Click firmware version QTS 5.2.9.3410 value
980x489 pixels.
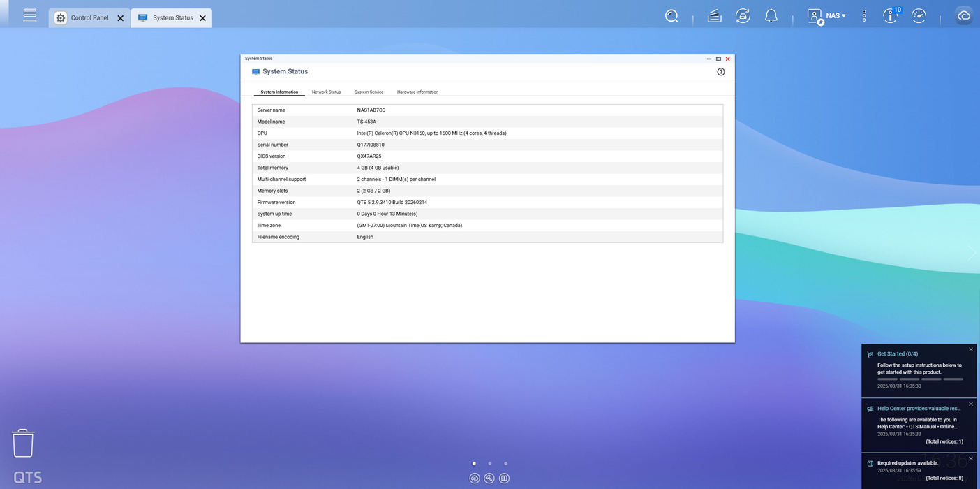click(x=392, y=203)
